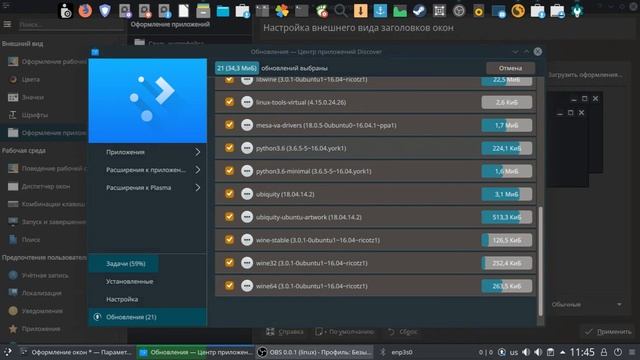640x360 pixels.
Task: Uncheck the wine32 update
Action: coord(229,263)
